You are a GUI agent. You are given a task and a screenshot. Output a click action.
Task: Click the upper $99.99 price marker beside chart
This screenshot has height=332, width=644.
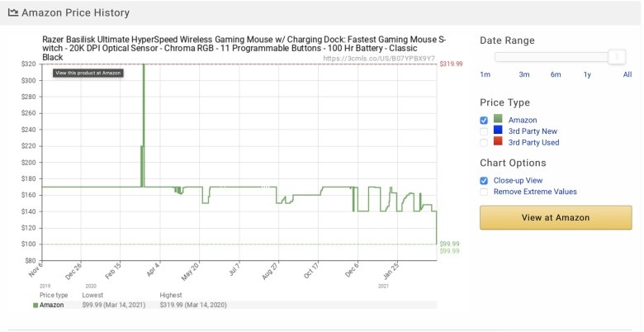point(449,244)
